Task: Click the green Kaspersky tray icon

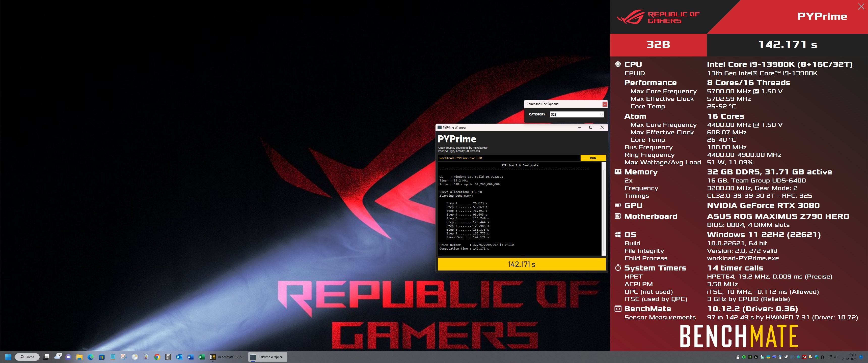Action: pyautogui.click(x=744, y=357)
